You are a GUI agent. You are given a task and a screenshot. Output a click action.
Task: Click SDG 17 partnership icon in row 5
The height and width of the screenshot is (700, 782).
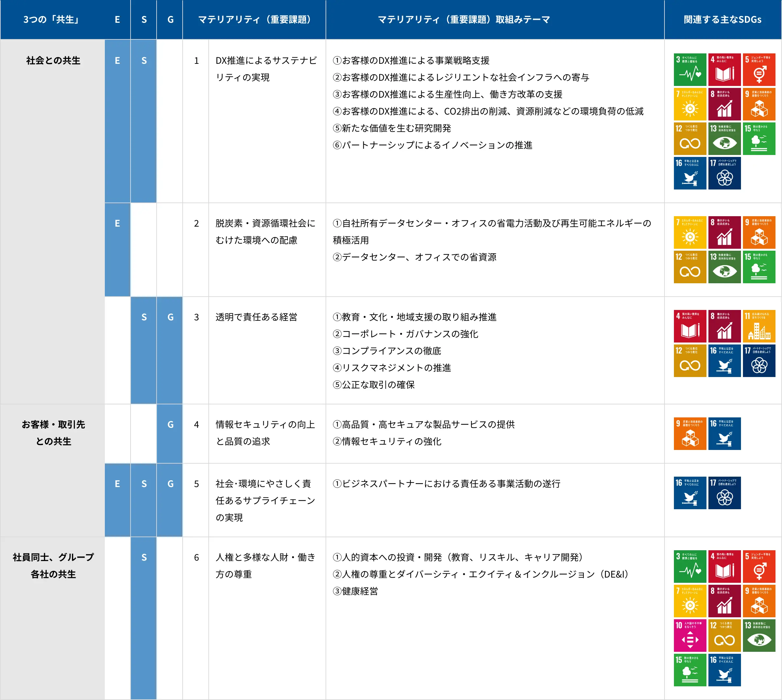coord(724,493)
